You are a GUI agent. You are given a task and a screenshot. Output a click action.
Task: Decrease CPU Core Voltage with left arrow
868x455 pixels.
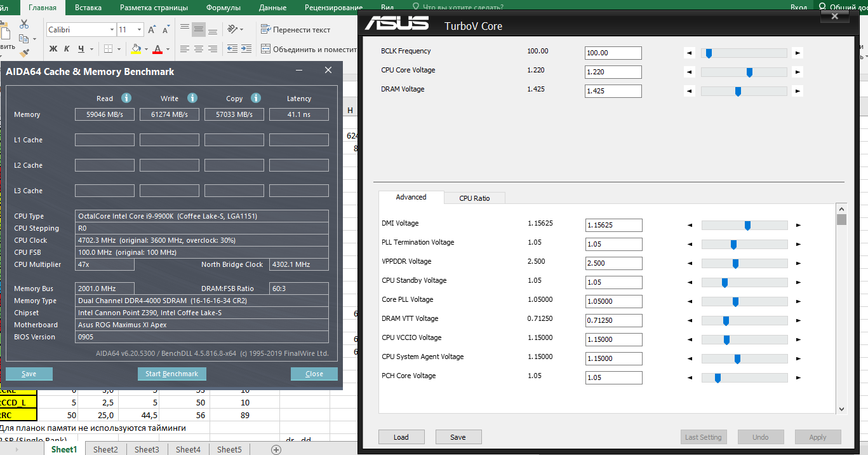(690, 72)
